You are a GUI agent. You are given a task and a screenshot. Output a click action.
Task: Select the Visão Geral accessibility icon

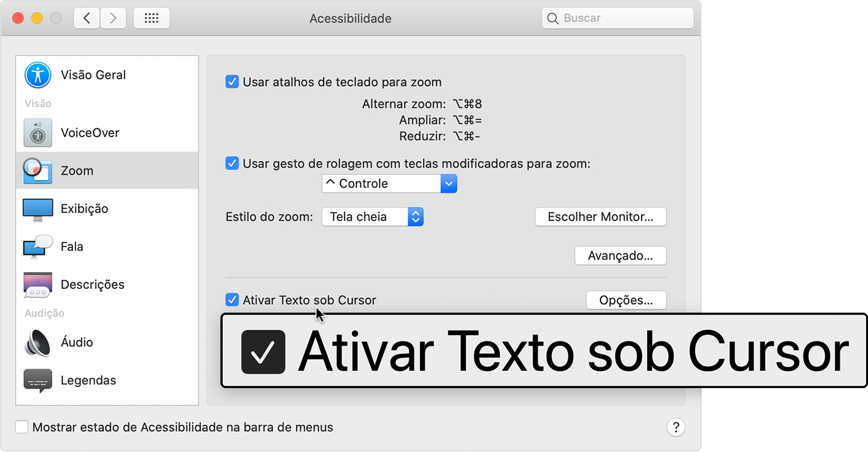pos(37,75)
